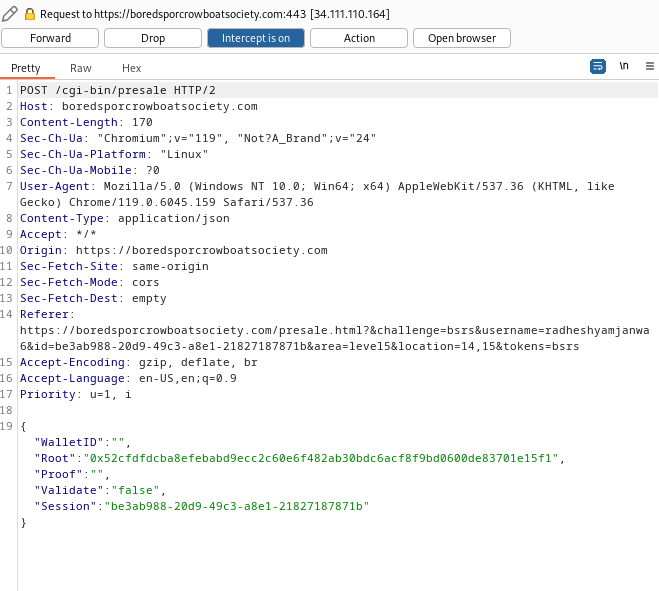Click the POST /cgi-bin/presale request line
Viewport: 659px width, 591px height.
point(118,90)
